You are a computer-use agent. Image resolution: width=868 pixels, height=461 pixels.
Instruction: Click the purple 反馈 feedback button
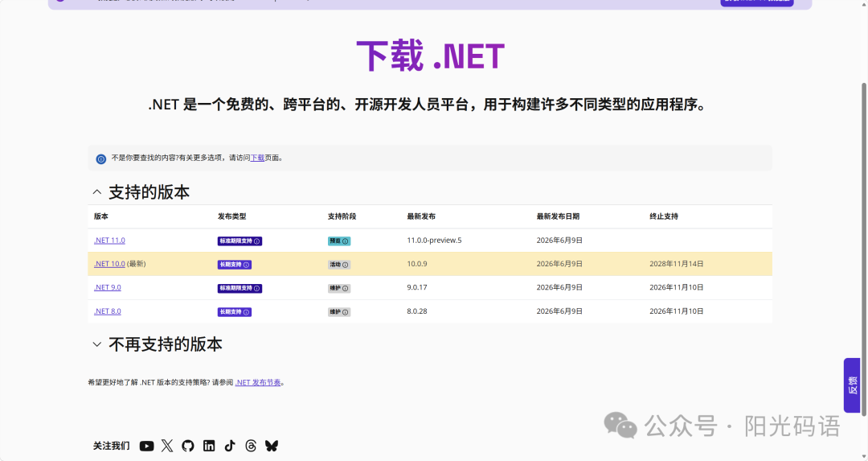click(x=852, y=385)
